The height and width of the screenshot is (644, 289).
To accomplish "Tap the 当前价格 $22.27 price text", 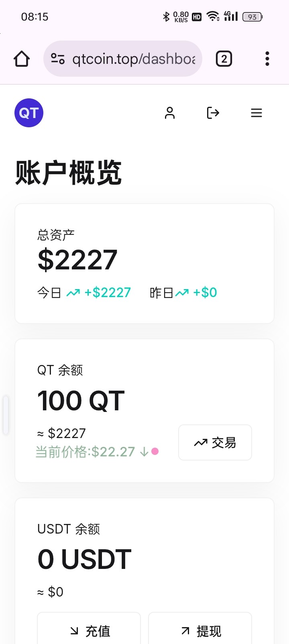I will [x=85, y=452].
